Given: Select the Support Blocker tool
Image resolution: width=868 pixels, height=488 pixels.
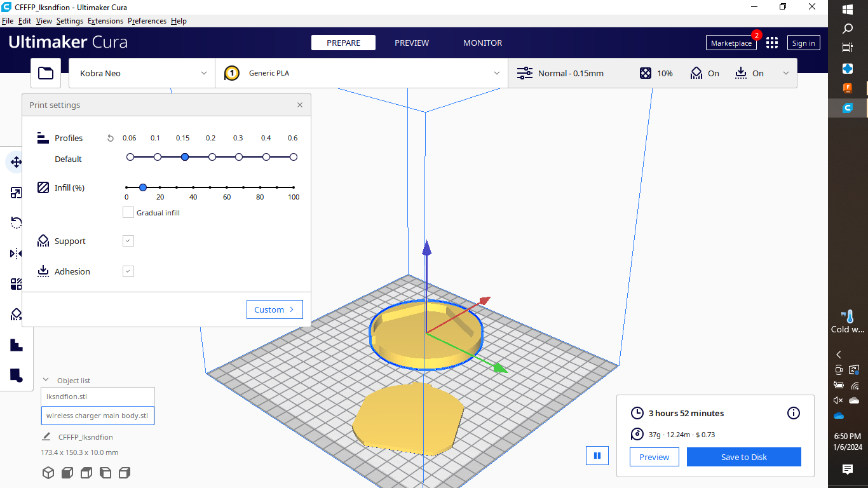Looking at the screenshot, I should click(x=17, y=315).
